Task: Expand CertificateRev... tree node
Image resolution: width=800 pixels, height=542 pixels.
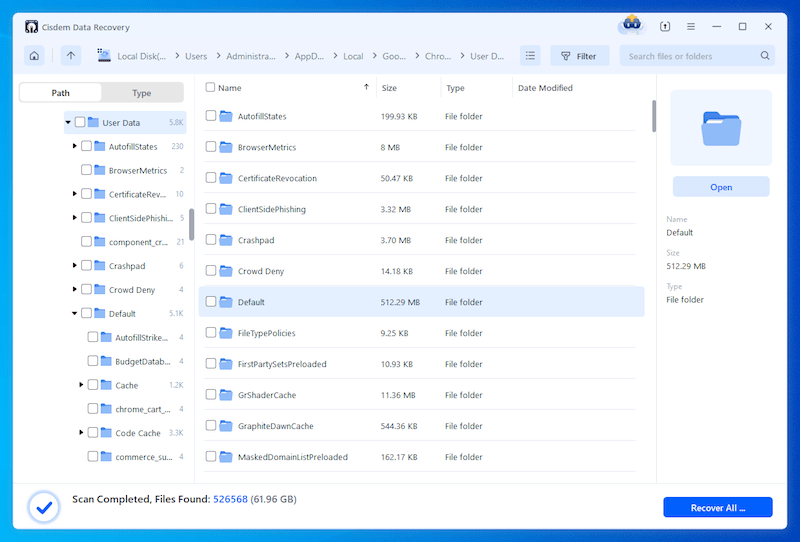Action: point(74,194)
